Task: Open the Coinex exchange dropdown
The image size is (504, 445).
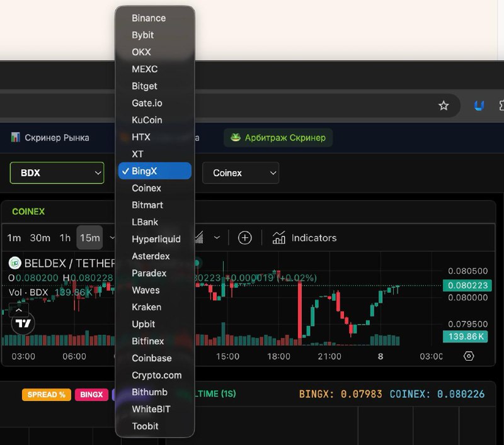Action: pos(241,172)
